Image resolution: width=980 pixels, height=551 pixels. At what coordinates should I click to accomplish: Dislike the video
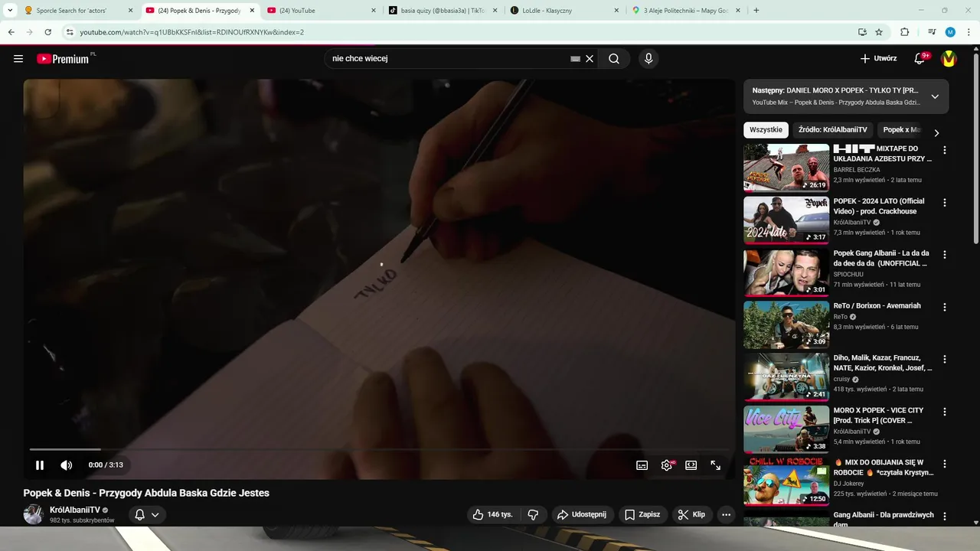[534, 514]
